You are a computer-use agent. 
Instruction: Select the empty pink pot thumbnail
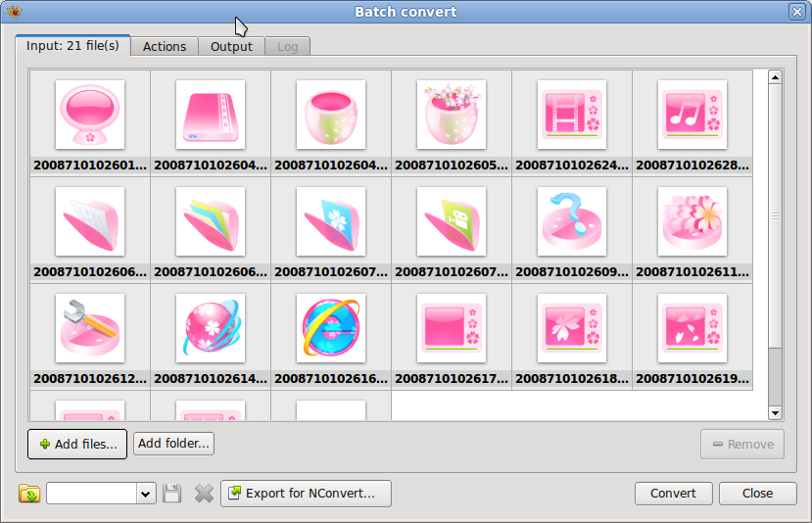click(331, 115)
